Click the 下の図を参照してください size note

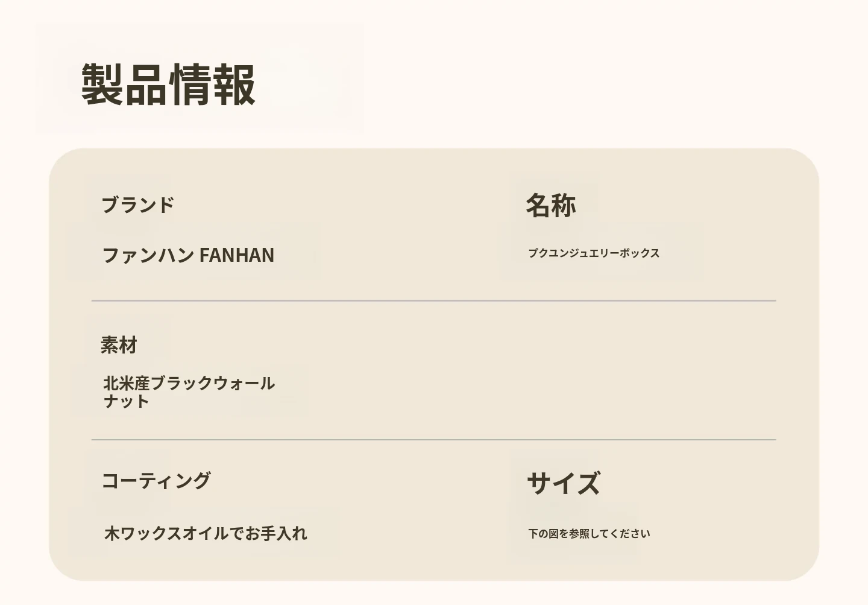(589, 534)
